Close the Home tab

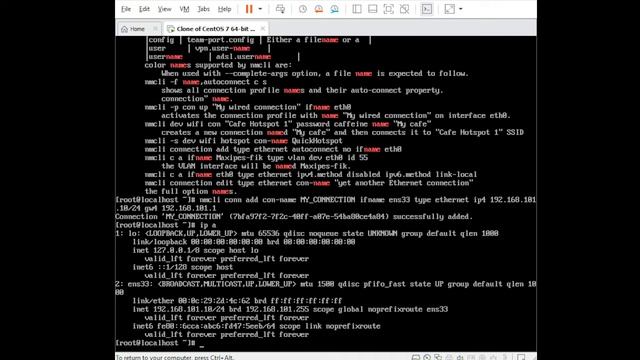click(155, 29)
